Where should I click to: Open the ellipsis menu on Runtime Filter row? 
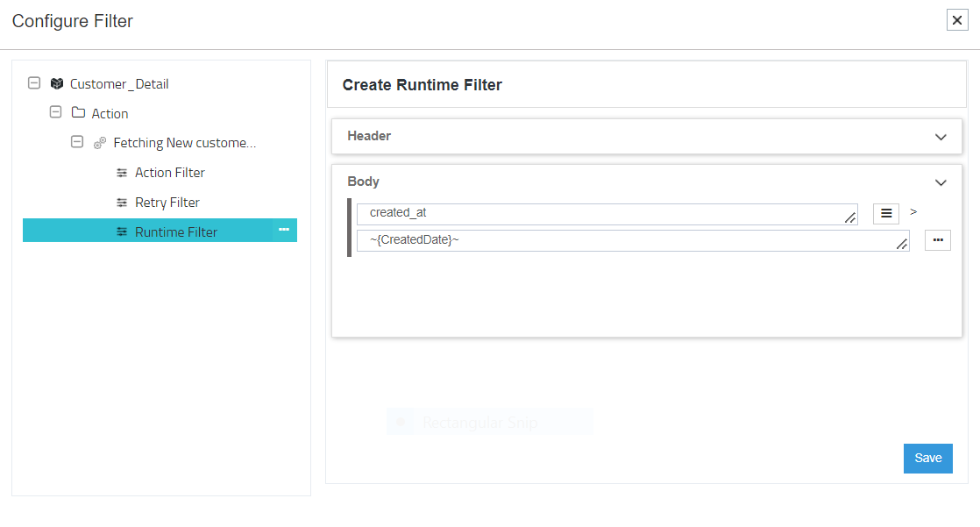pyautogui.click(x=284, y=230)
